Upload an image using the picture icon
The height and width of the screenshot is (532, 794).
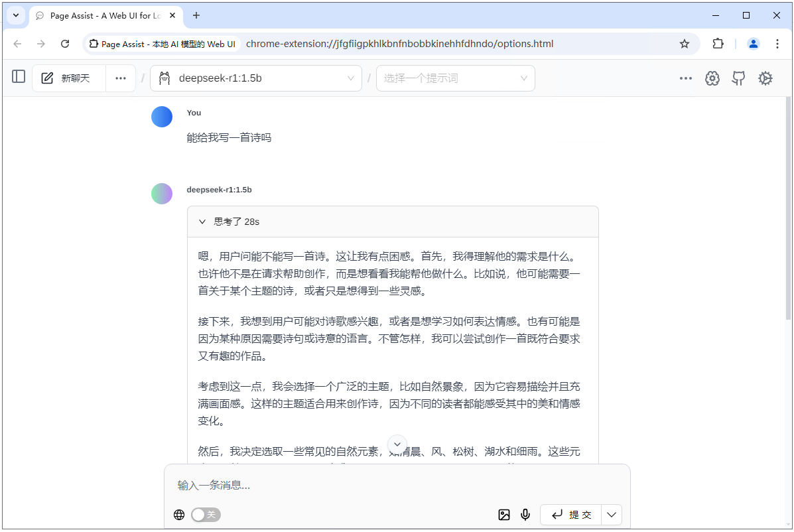click(504, 515)
